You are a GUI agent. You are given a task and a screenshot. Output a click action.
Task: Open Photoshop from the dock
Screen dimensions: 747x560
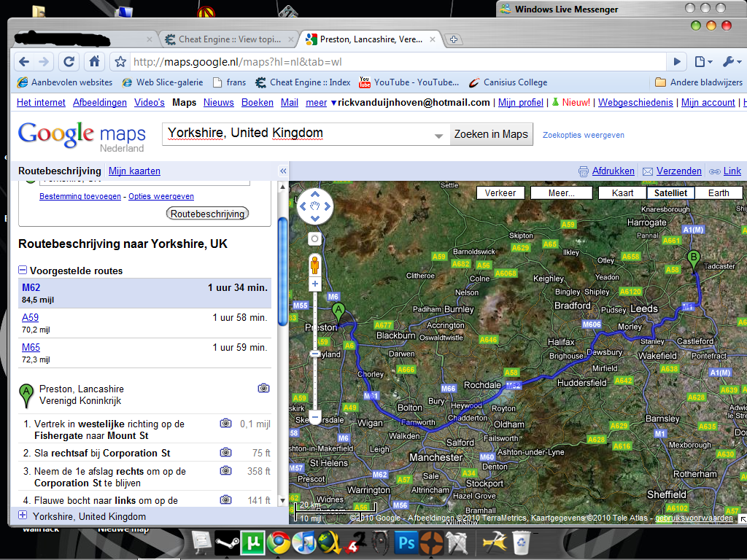pos(406,542)
